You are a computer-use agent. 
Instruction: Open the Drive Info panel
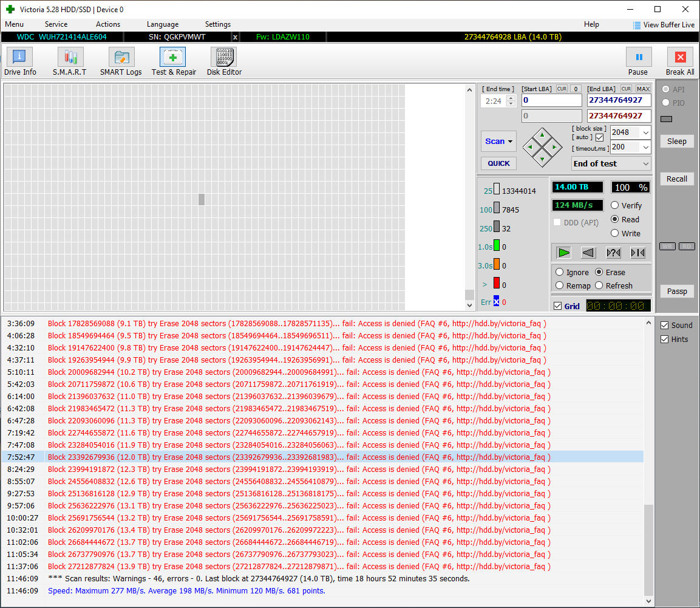[x=20, y=62]
